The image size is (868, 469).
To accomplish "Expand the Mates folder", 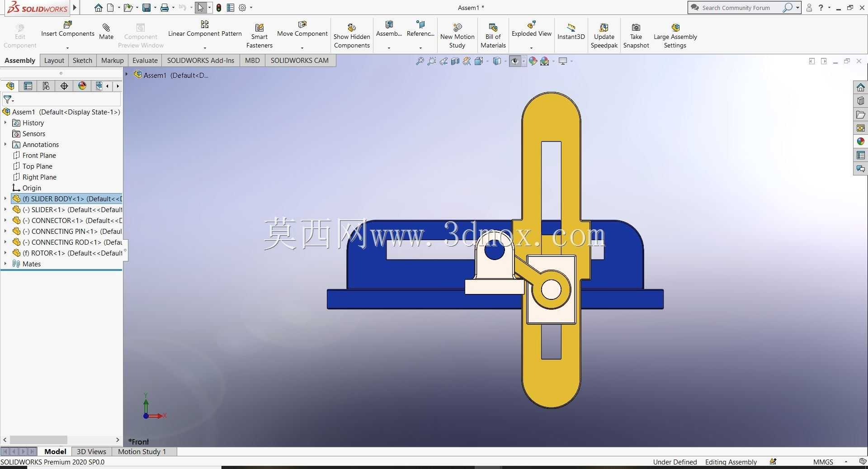I will (x=5, y=264).
